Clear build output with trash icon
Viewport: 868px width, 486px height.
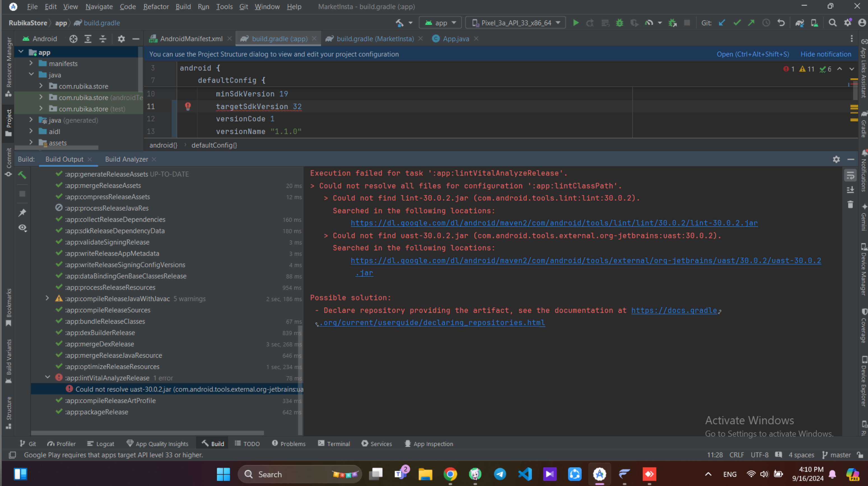tap(850, 204)
